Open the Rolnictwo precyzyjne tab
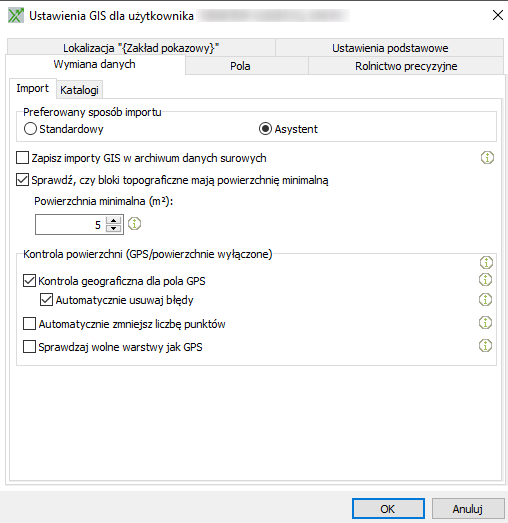The width and height of the screenshot is (508, 523). pos(406,66)
